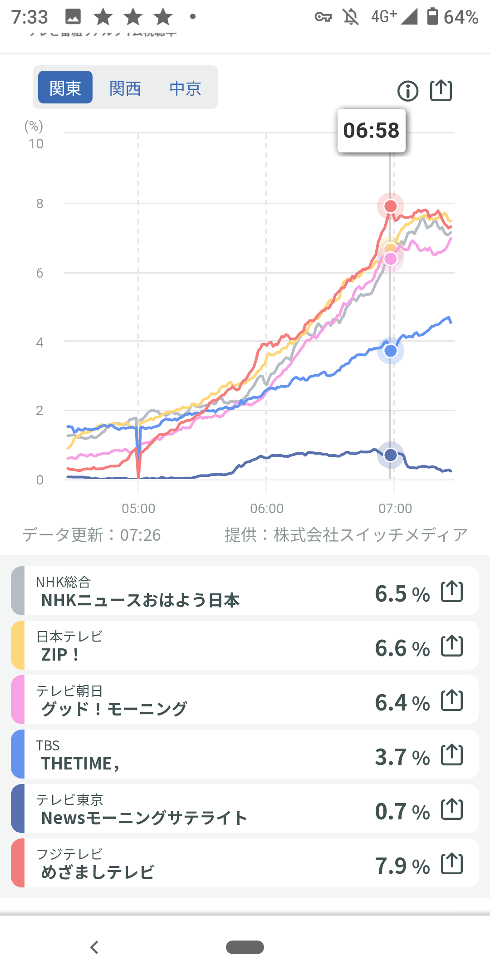Share the グッド!モーニング rating
The height and width of the screenshot is (980, 490).
452,701
